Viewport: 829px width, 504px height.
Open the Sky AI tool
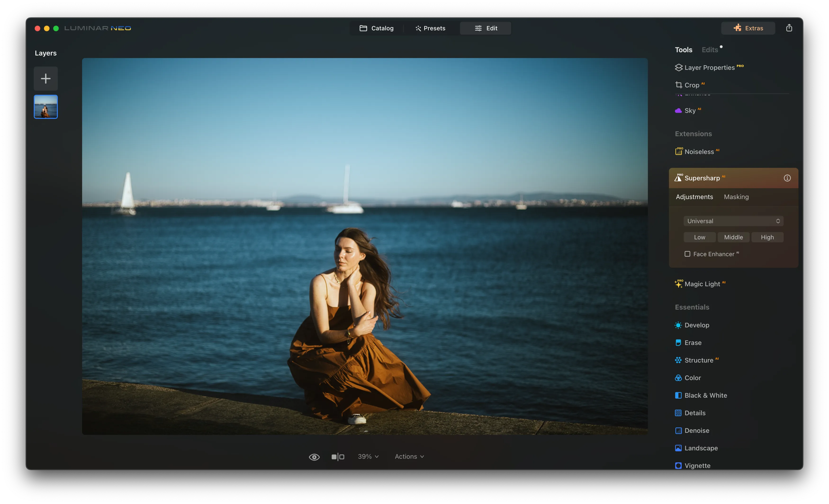click(x=689, y=111)
